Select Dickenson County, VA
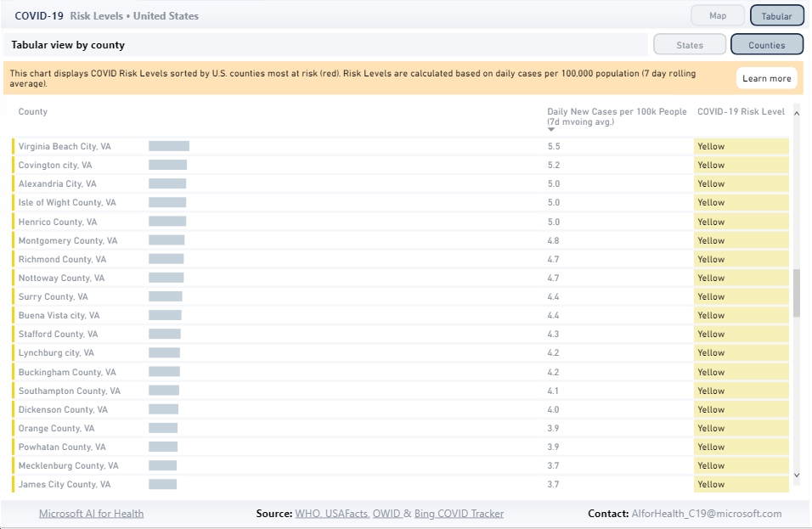Viewport: 812px width, 529px height. tap(400, 409)
